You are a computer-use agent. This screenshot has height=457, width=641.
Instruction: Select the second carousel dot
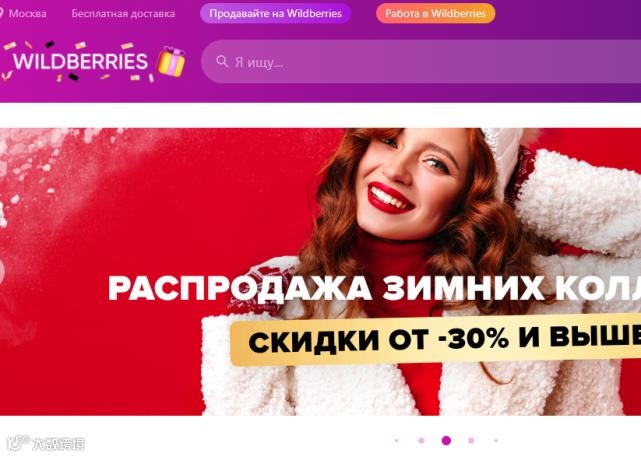(x=421, y=440)
